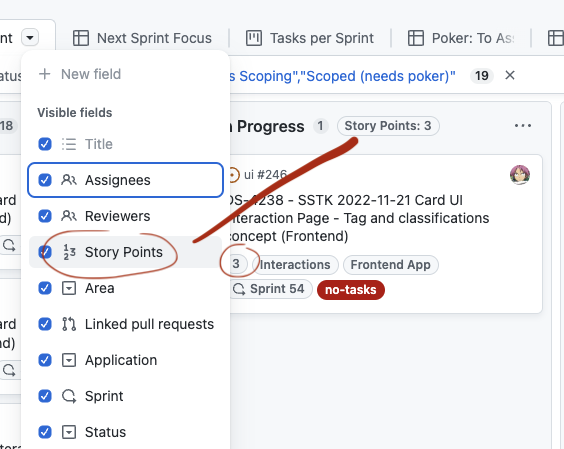This screenshot has width=564, height=449.
Task: Toggle the Status field checkbox
Action: (45, 432)
